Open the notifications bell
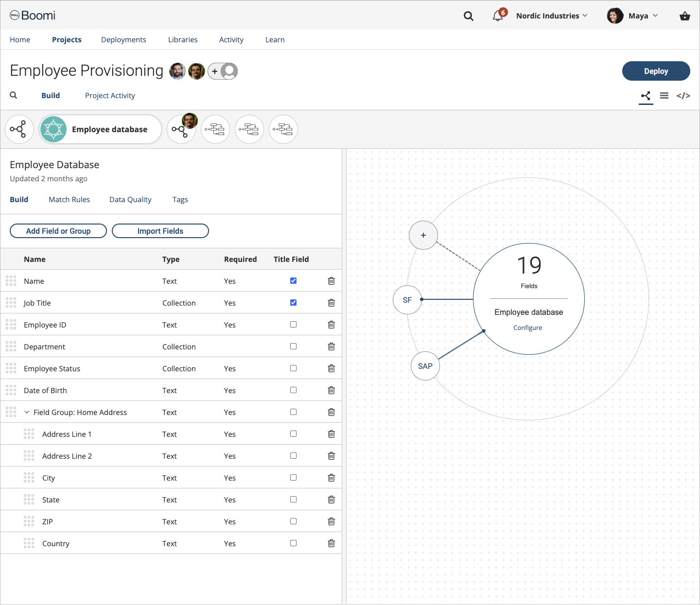 click(x=497, y=16)
